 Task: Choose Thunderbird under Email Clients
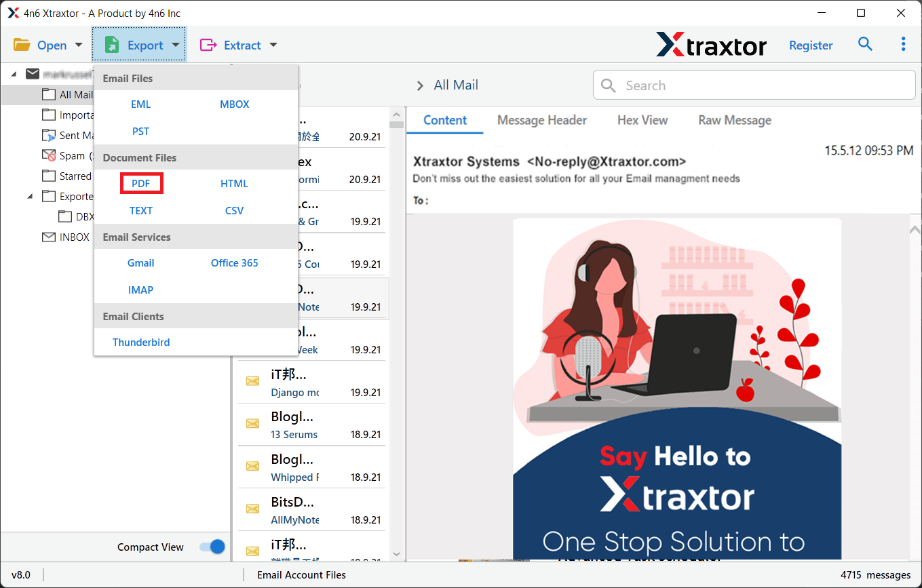pos(140,342)
